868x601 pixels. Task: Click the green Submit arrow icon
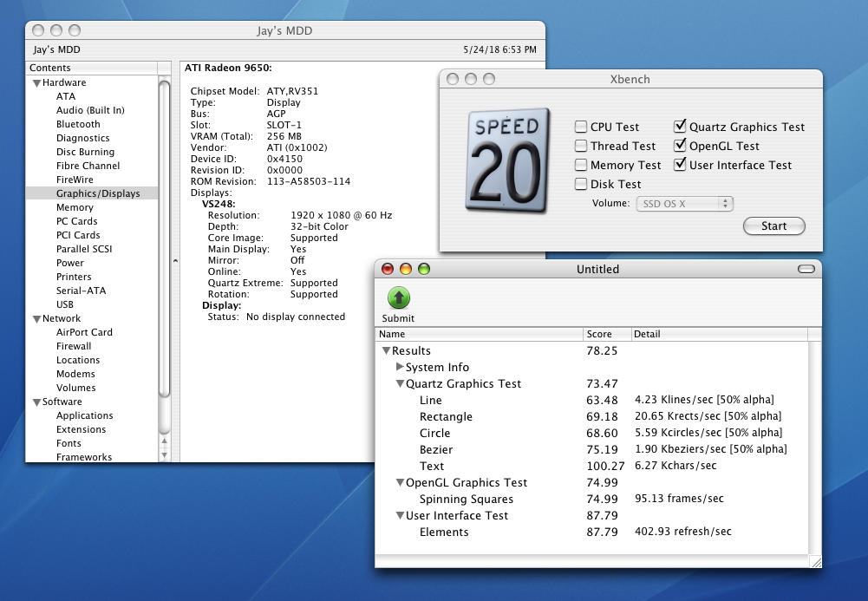[x=398, y=298]
